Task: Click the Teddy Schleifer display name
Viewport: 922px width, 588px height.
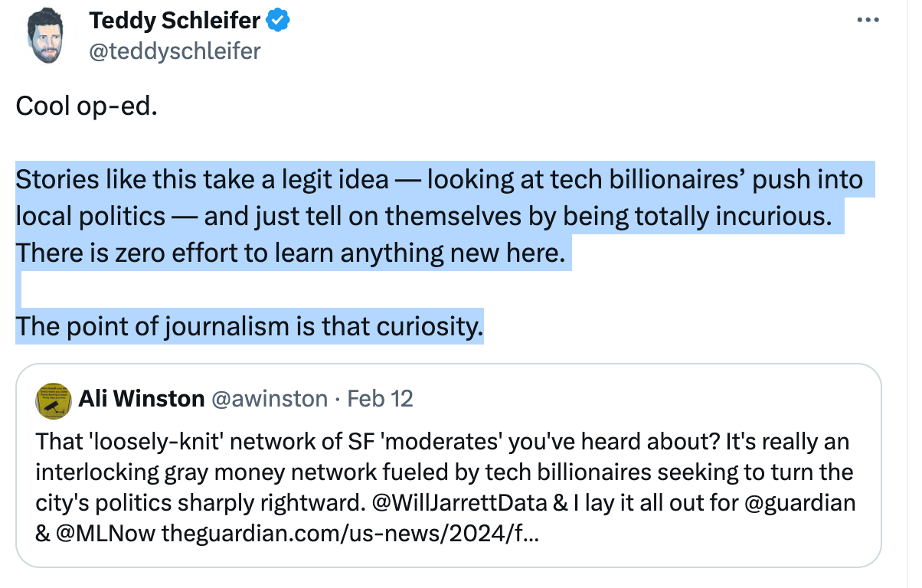Action: tap(175, 21)
